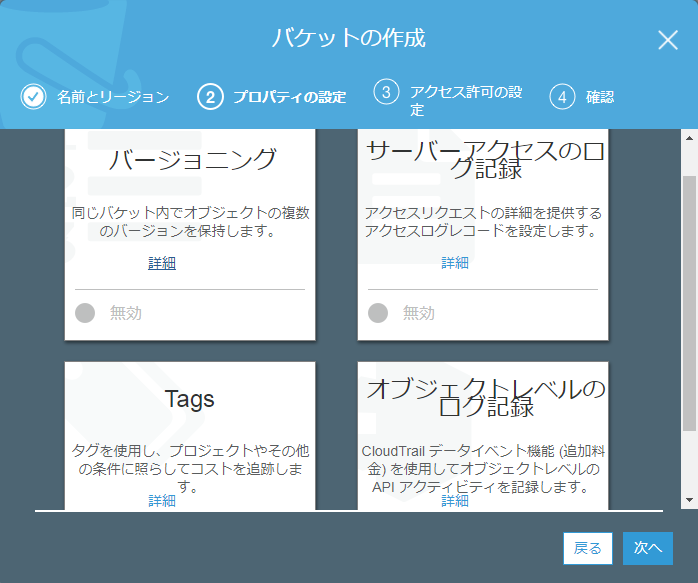
Task: Click 詳細 link under object-level logging
Action: point(455,501)
